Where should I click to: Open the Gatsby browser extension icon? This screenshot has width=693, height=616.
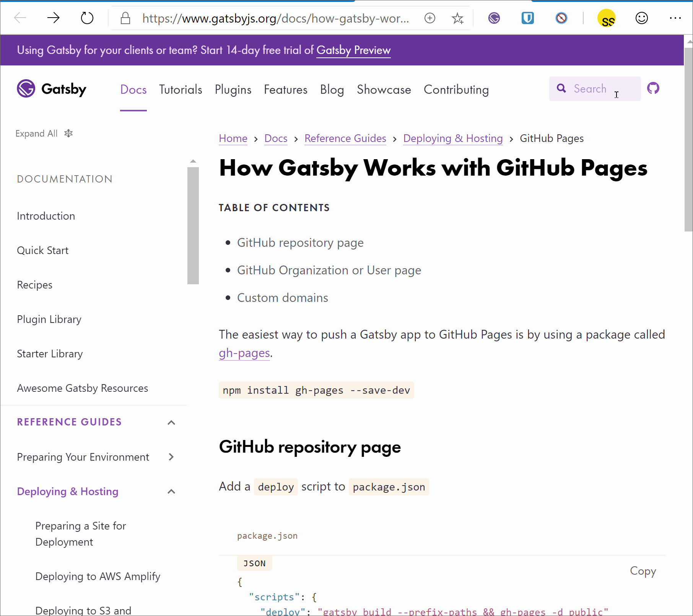coord(494,18)
